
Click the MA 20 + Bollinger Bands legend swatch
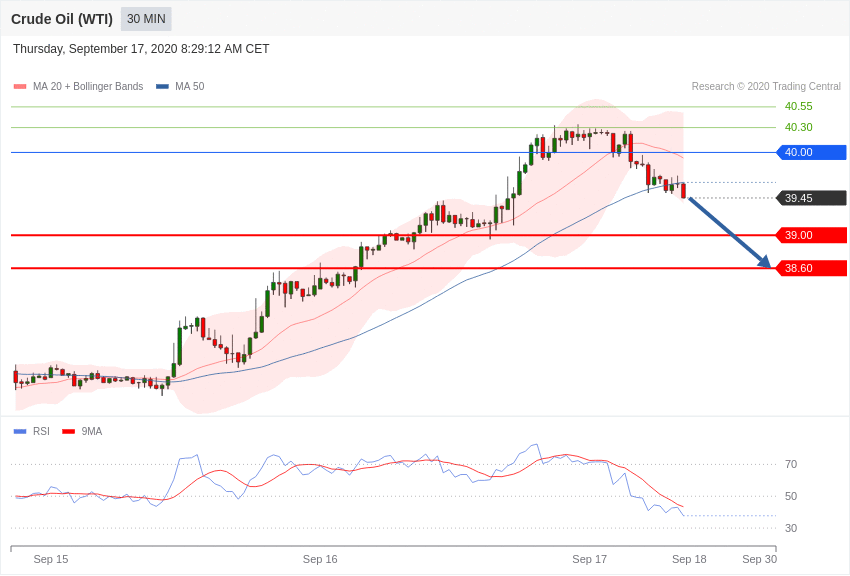(20, 86)
